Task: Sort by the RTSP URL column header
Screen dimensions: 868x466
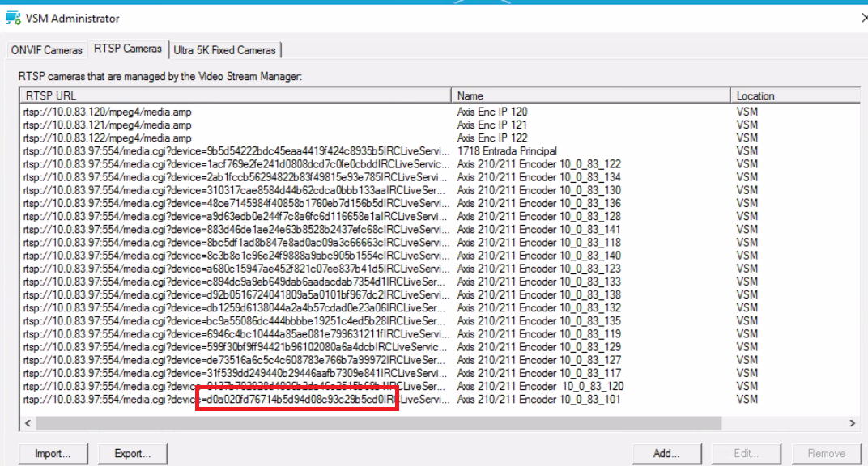Action: coord(236,95)
